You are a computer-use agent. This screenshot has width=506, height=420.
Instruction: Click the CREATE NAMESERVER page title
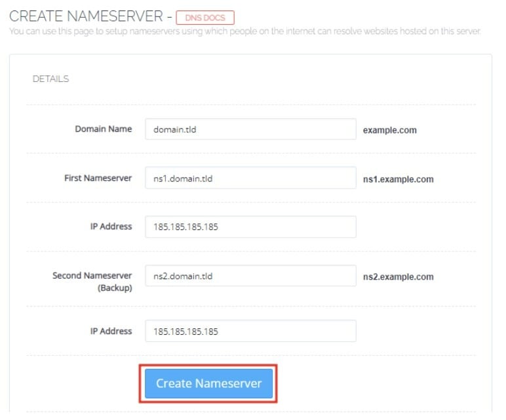tap(86, 16)
